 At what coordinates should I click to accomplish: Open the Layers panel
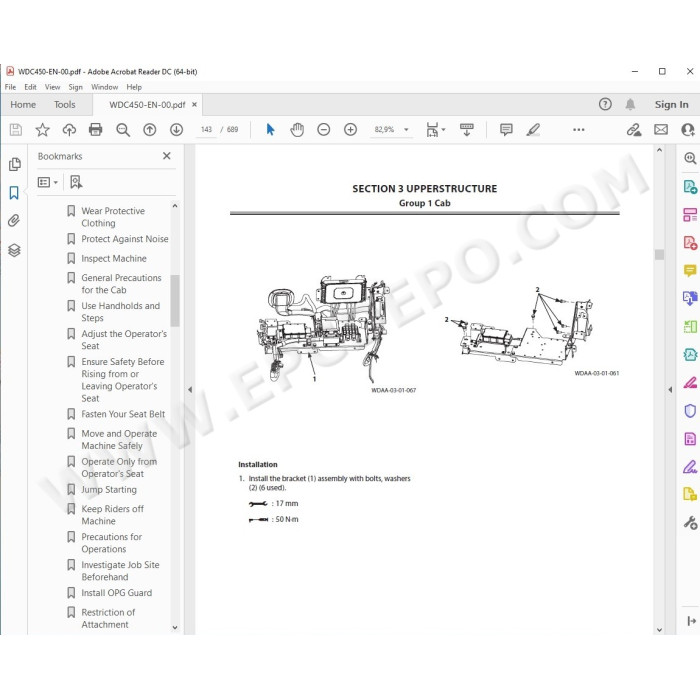(14, 250)
